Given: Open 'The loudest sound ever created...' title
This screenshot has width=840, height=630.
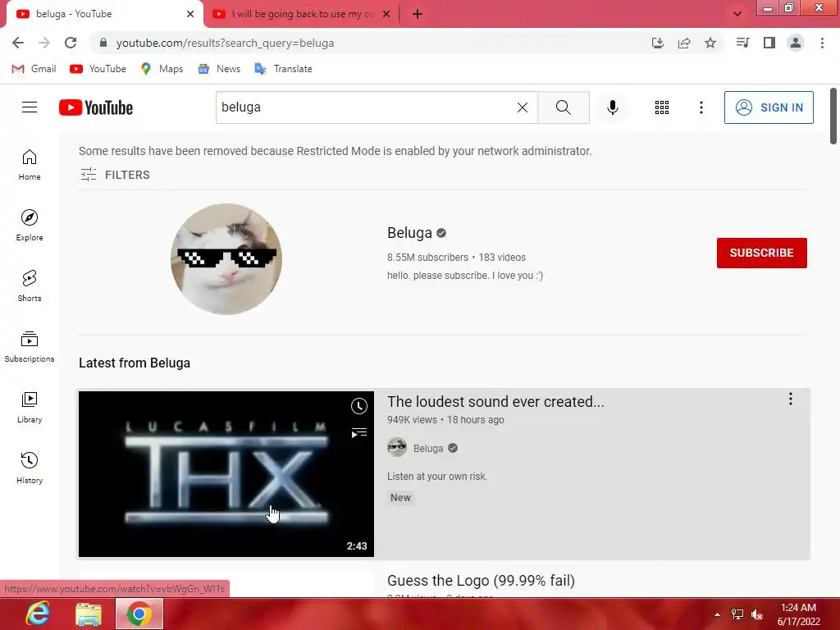Looking at the screenshot, I should tap(495, 402).
